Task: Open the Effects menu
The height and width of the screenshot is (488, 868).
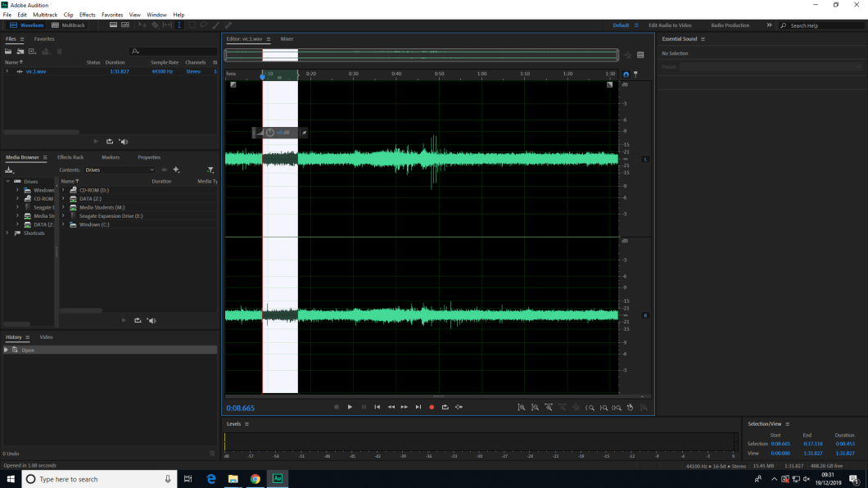Action: [x=87, y=15]
